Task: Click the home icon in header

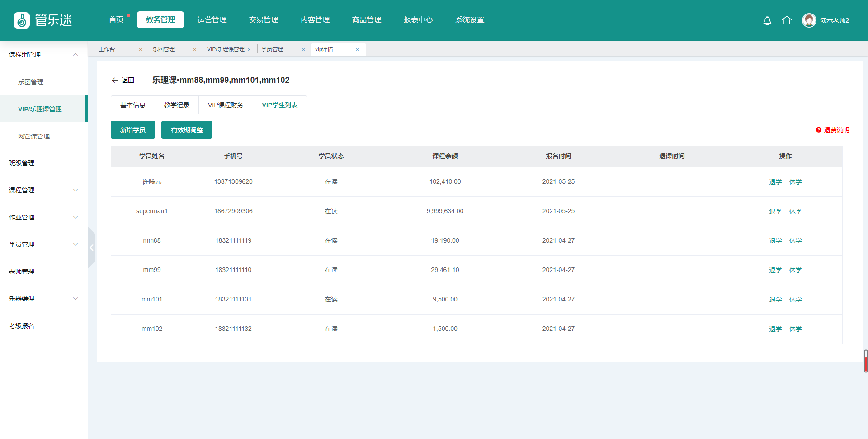Action: (787, 20)
